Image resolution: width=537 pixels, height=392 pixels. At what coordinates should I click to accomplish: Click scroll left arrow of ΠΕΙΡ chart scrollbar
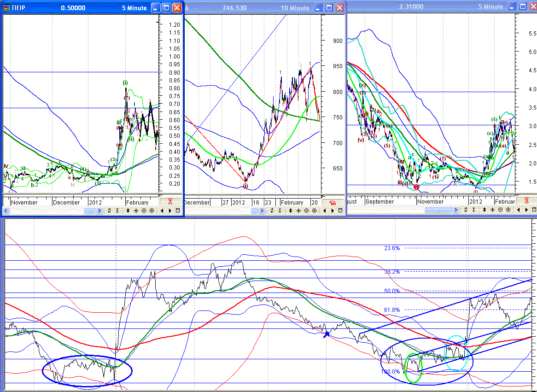click(x=6, y=211)
